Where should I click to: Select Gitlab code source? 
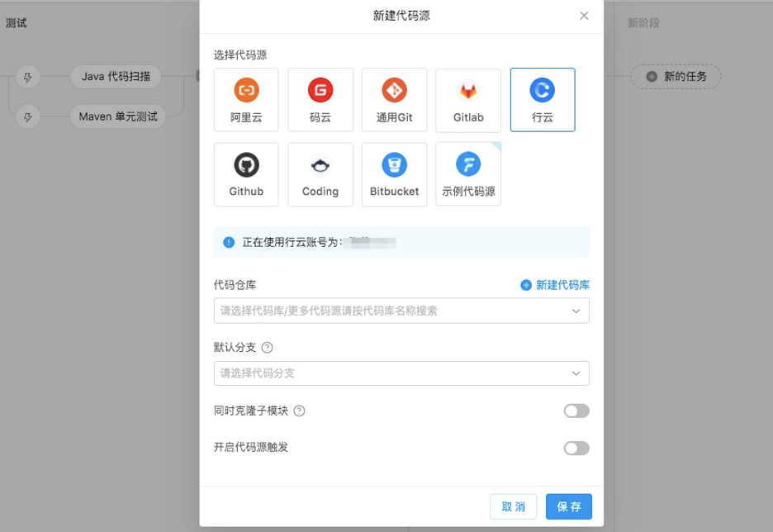468,100
